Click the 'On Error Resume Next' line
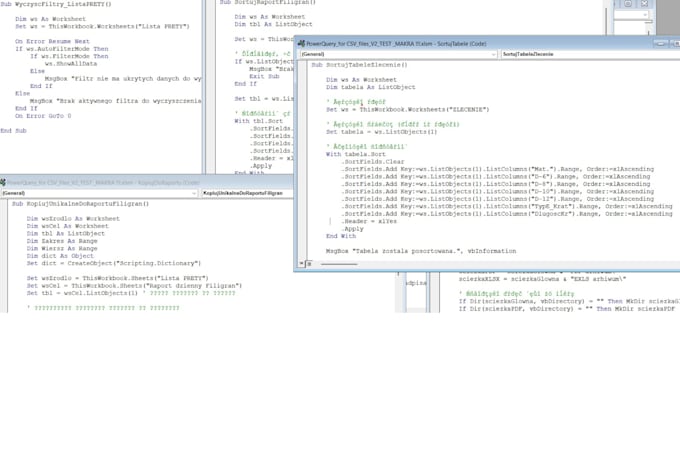 click(52, 42)
